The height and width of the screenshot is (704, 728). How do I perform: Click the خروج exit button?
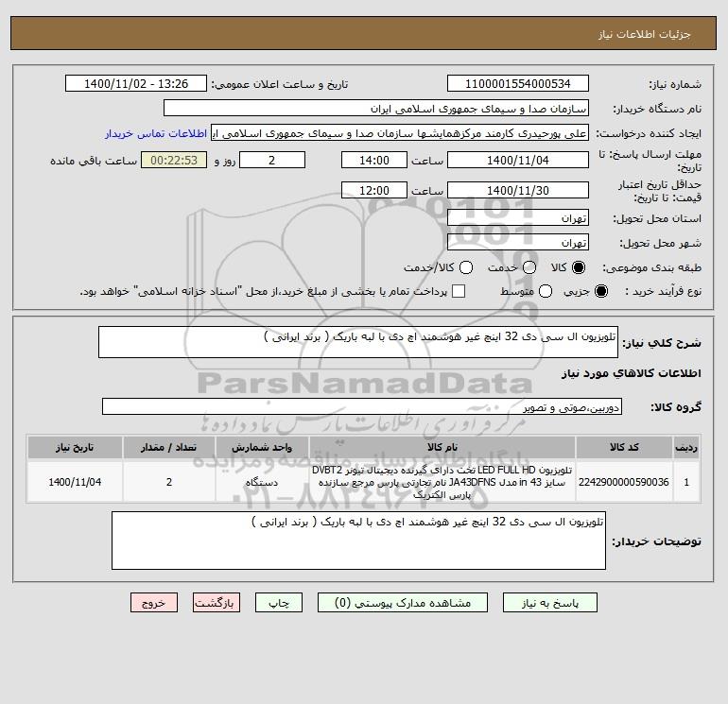click(x=154, y=603)
